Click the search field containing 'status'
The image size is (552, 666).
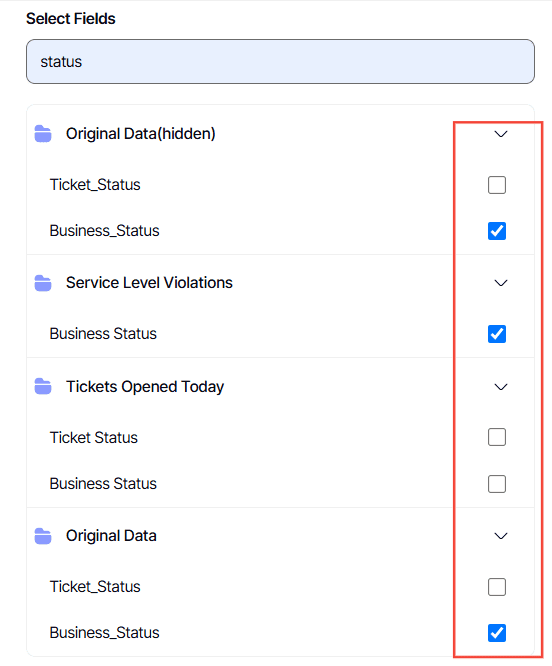point(280,62)
